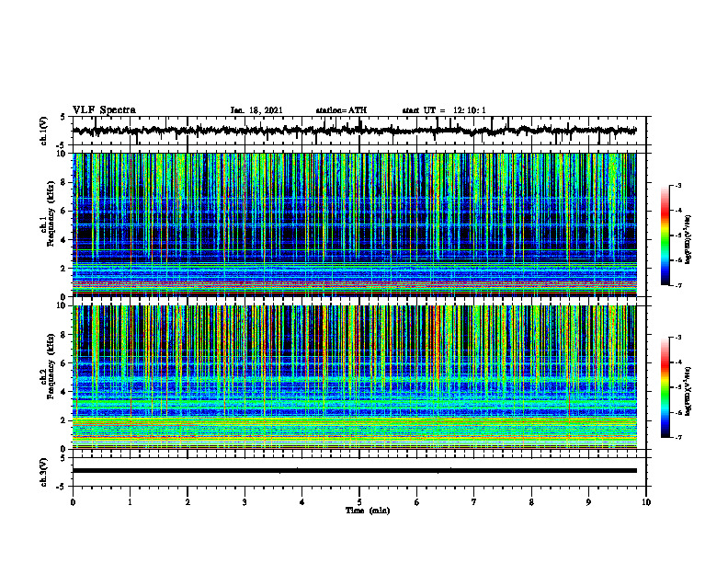This screenshot has width=728, height=563.
Task: Click the "ch.3(V)" waveform axis label
Action: pos(44,472)
